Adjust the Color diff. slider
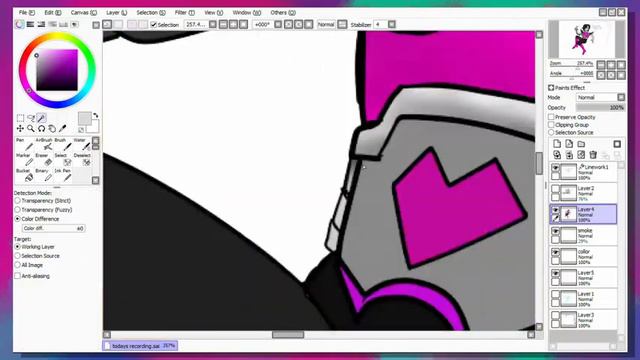Screen dimensions: 640x360 point(53,229)
